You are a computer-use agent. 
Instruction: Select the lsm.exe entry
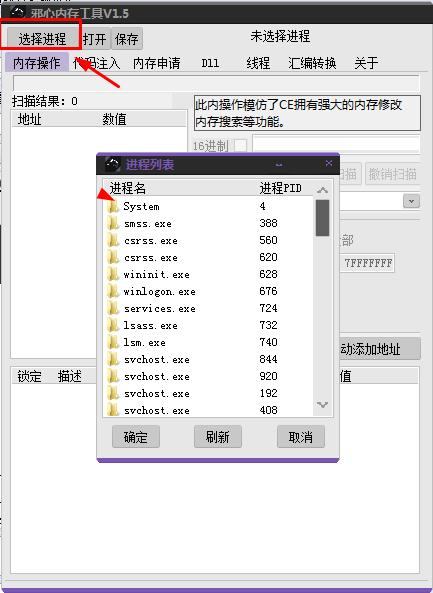tap(144, 343)
